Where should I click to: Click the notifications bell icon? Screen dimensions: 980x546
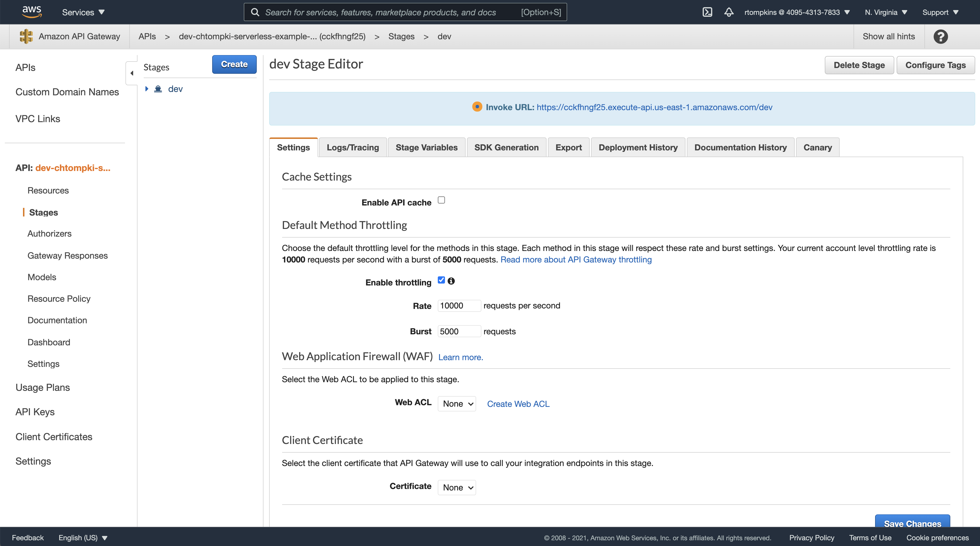[729, 12]
